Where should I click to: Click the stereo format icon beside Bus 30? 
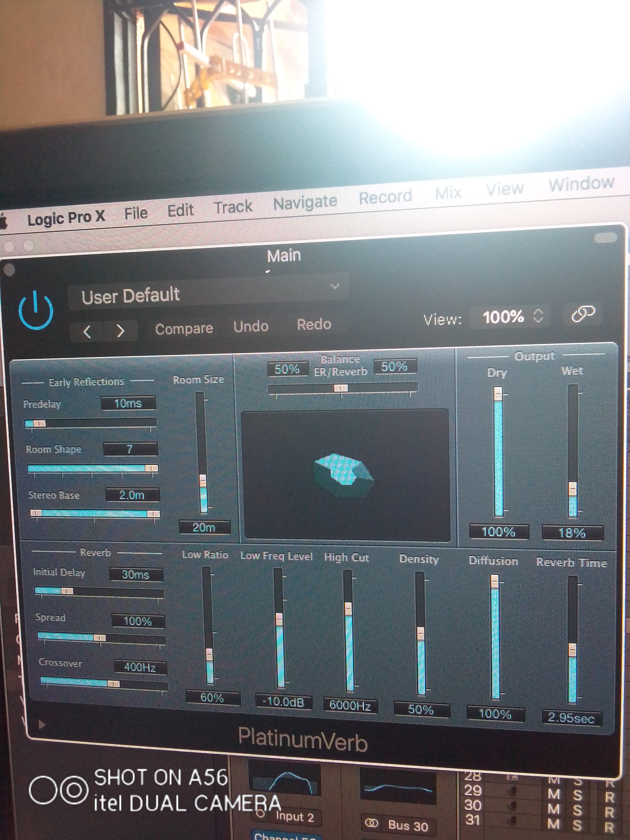click(372, 823)
